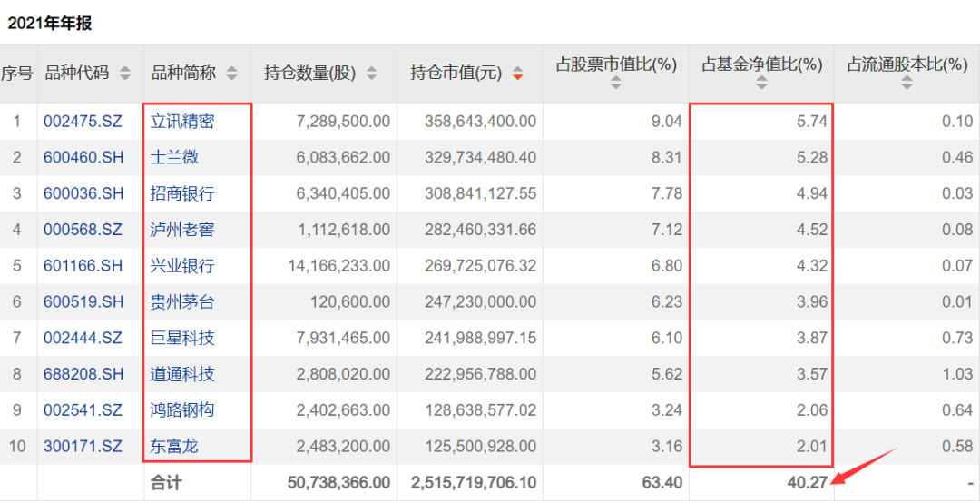Screen dimensions: 980x503
Task: Open 鸿路钢构 stock page
Action: [x=182, y=411]
